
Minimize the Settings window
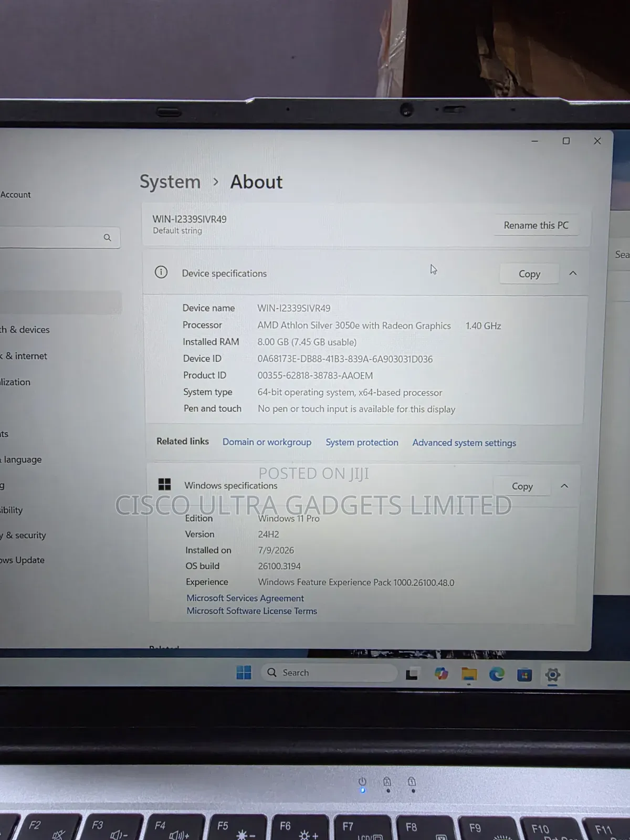[534, 141]
